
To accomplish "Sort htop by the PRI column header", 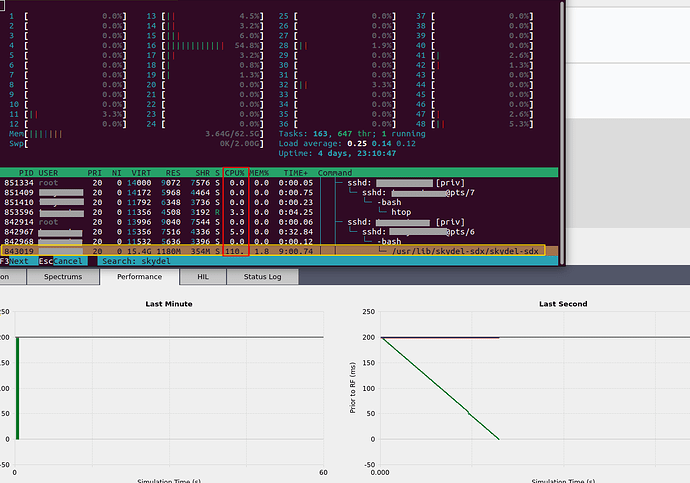I will [95, 173].
